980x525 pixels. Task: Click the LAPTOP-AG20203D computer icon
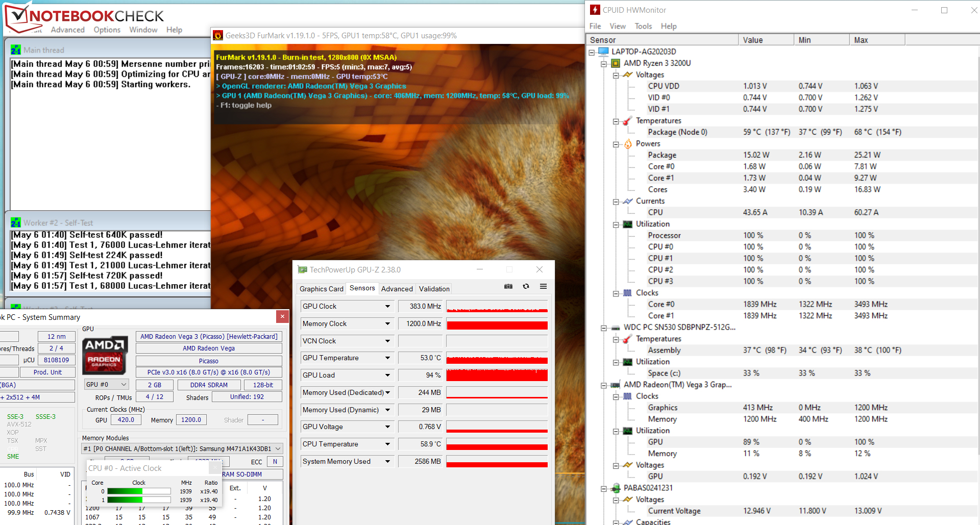click(x=603, y=52)
